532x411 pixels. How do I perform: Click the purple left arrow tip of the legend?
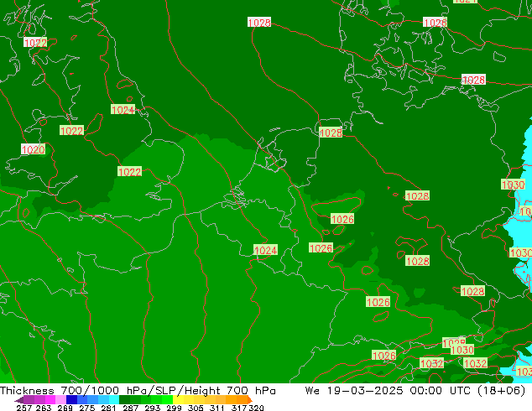(18, 400)
